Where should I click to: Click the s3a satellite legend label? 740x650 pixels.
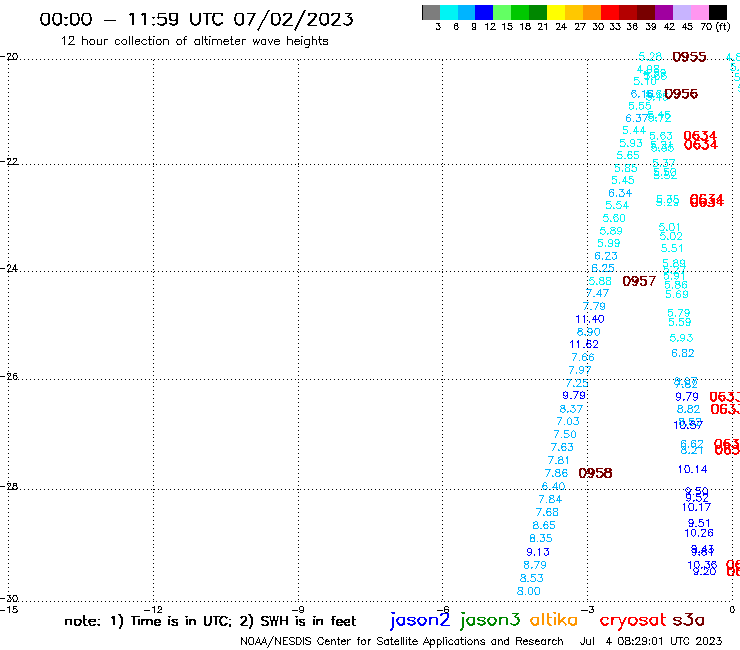coord(688,620)
